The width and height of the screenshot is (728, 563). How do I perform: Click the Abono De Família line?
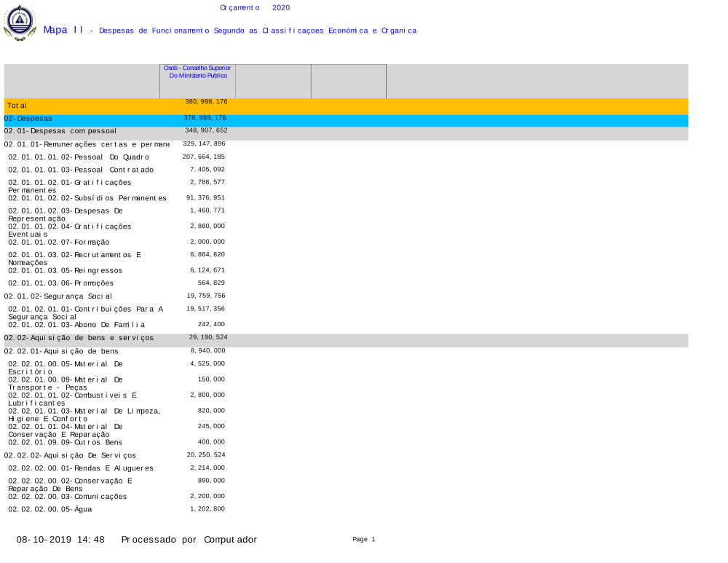pyautogui.click(x=76, y=325)
